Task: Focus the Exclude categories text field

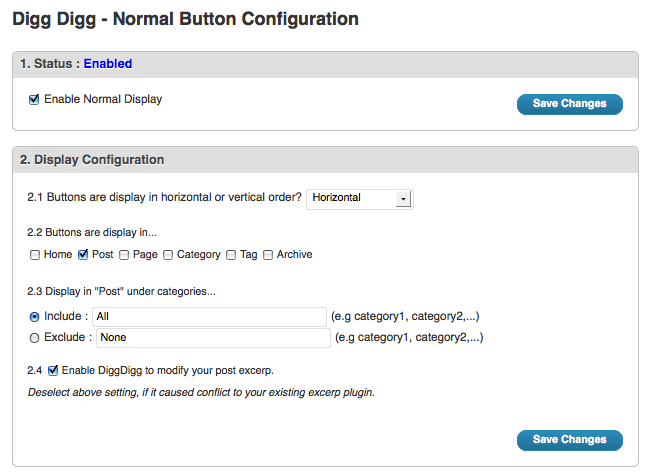Action: click(213, 338)
